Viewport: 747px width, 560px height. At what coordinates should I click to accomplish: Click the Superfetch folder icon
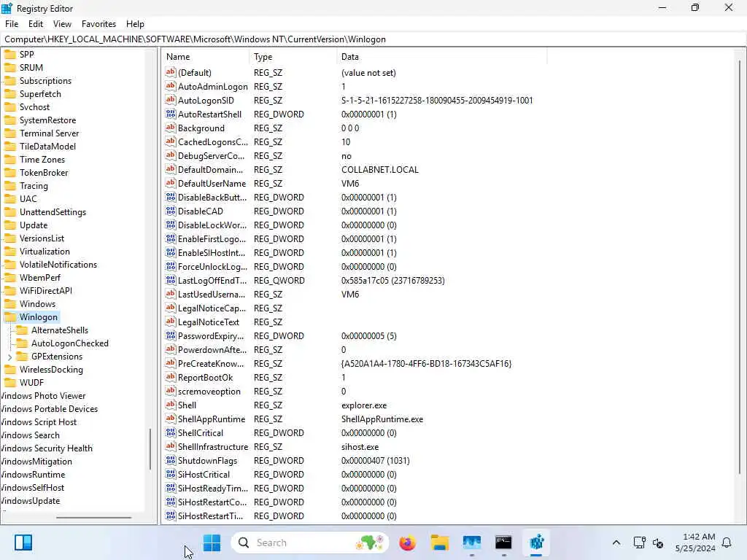pos(10,94)
